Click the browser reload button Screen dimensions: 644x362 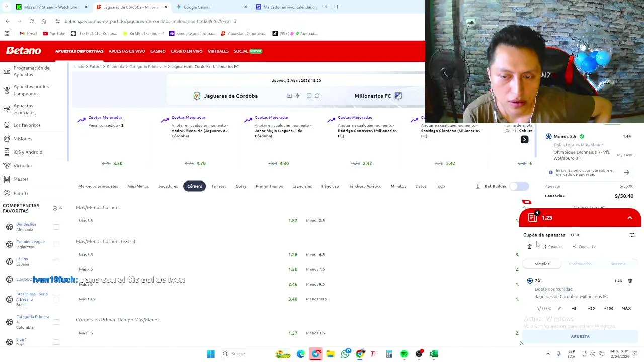(x=31, y=21)
